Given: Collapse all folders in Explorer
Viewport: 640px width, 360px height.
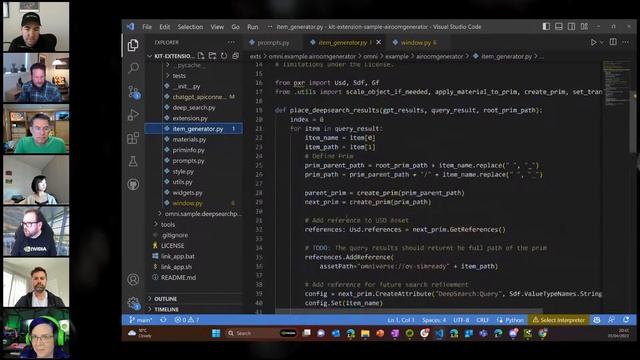Looking at the screenshot, I should [x=236, y=56].
